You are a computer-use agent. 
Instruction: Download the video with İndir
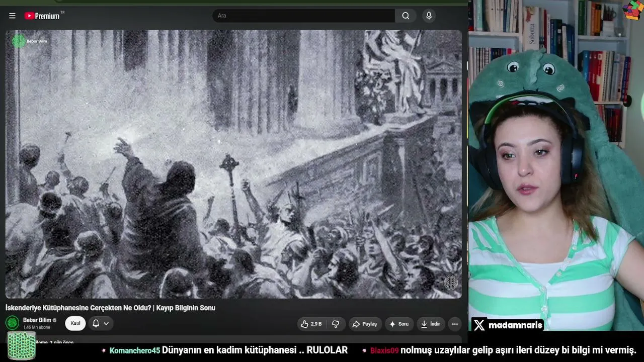pos(431,324)
